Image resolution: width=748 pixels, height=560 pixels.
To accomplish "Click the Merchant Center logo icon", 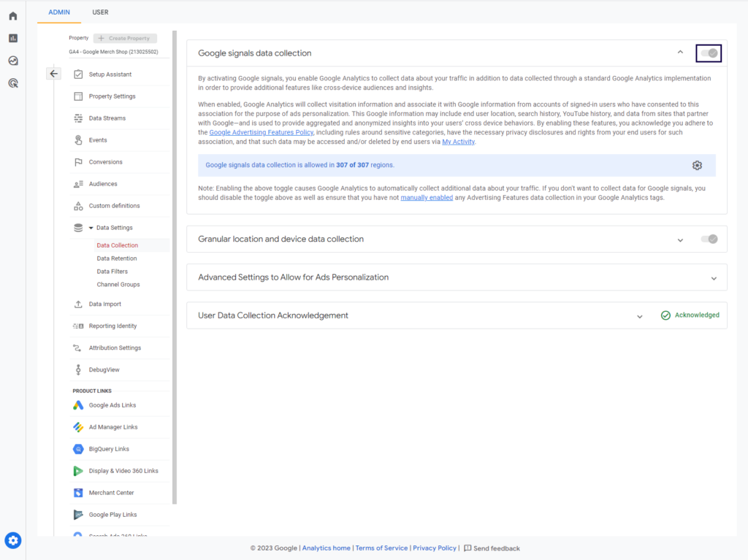I will 78,493.
